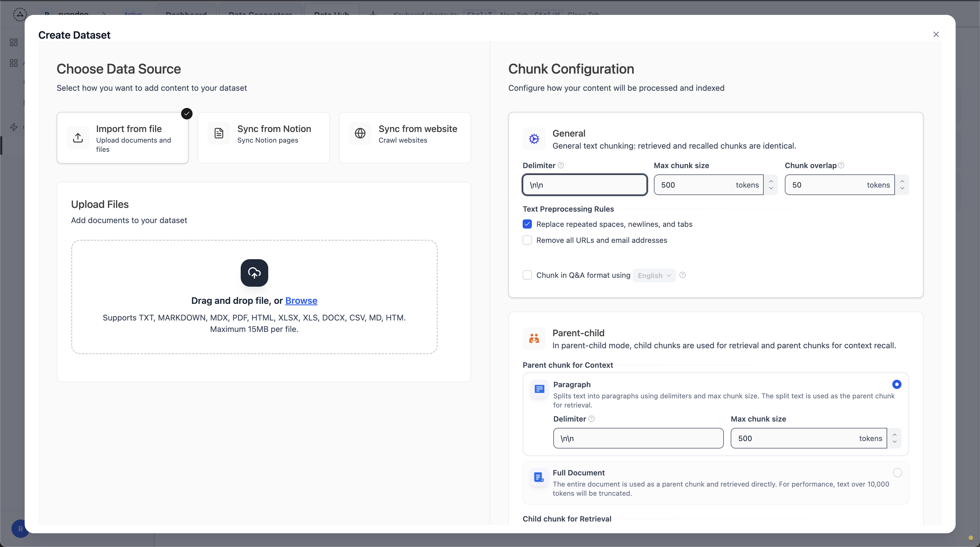Click the Chunk overlap tokens field
Viewport: 980px width, 547px height.
840,185
